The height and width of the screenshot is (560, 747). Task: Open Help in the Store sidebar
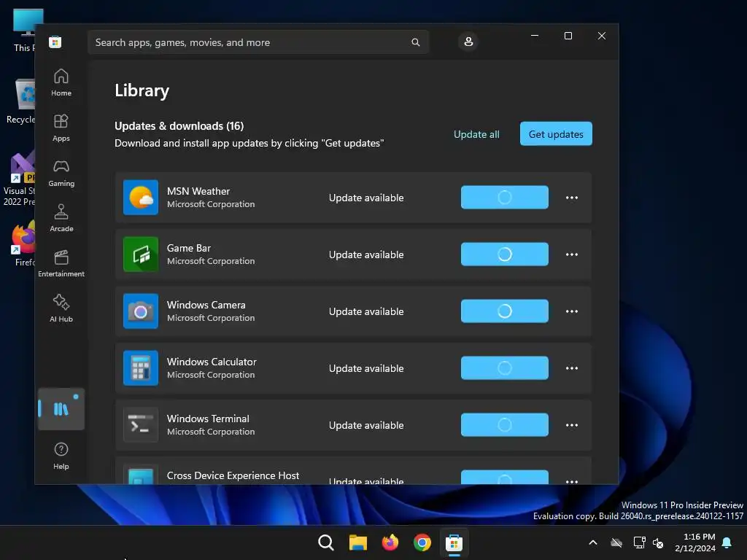[x=61, y=456]
